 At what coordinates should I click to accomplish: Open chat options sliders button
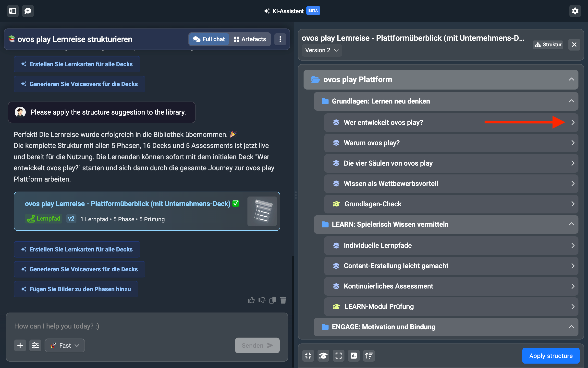click(x=35, y=345)
